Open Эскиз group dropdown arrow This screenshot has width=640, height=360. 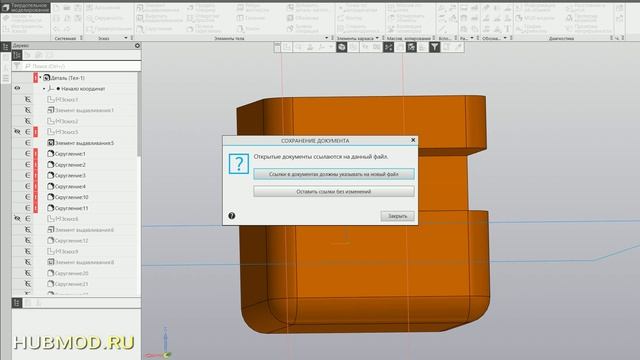pos(125,38)
